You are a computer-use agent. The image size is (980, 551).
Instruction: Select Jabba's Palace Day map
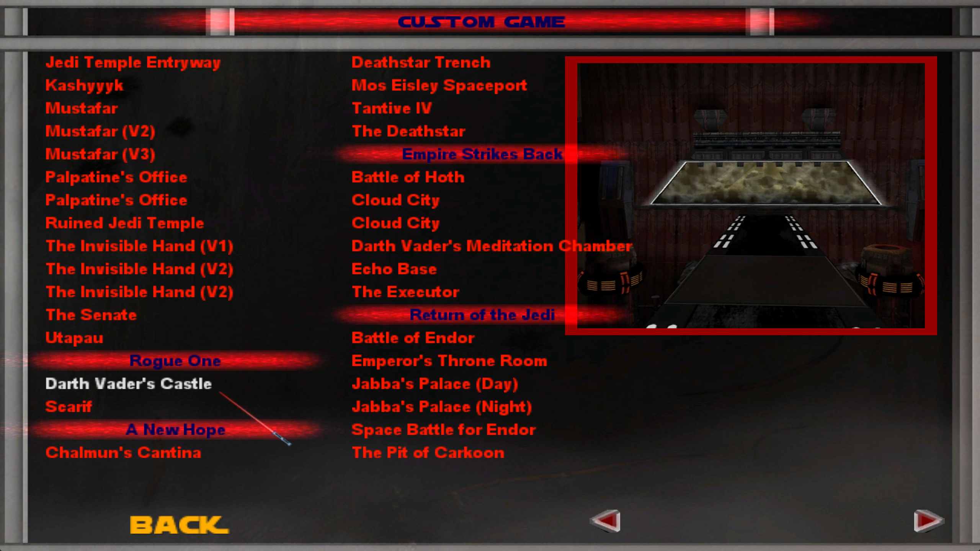433,383
